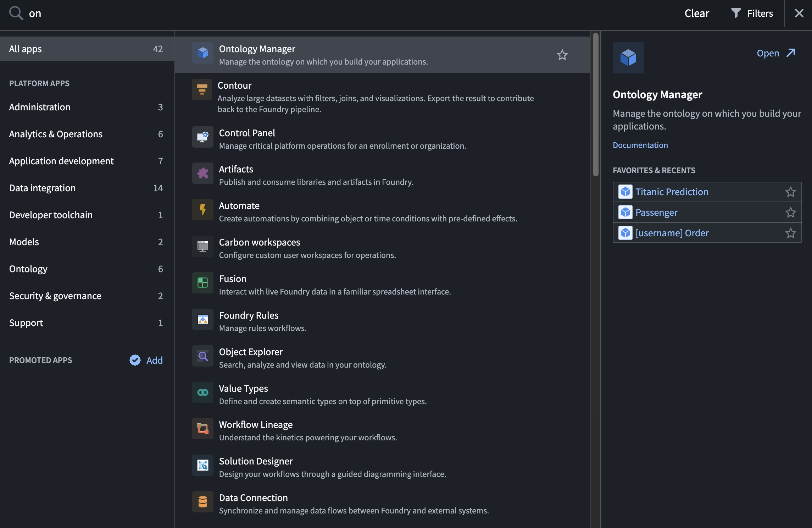812x528 pixels.
Task: Select the Solution Designer icon
Action: point(203,466)
